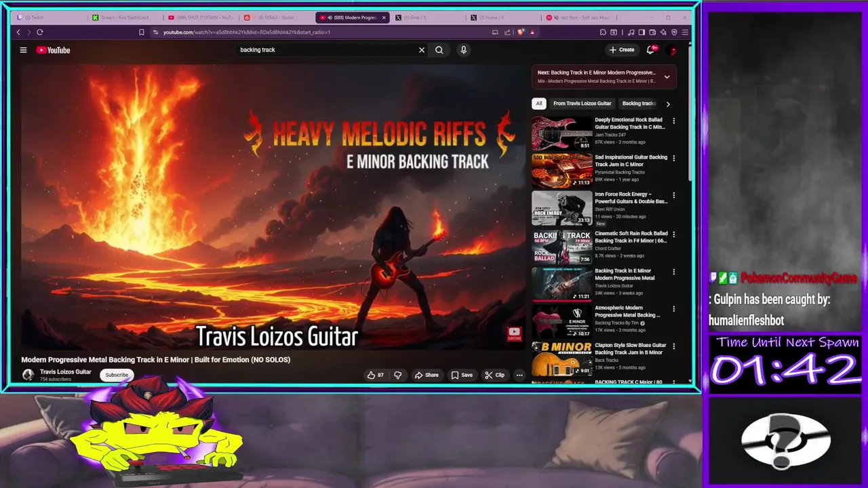The width and height of the screenshot is (868, 488).
Task: Open Atmospheric Modern Progressive Metal Backing title
Action: (x=627, y=311)
